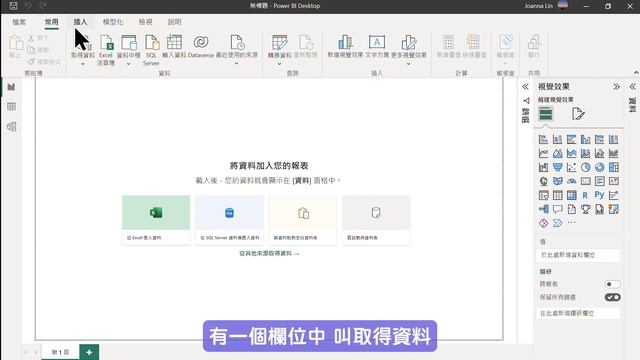The image size is (640, 360).
Task: Select the area chart visual
Action: click(558, 153)
